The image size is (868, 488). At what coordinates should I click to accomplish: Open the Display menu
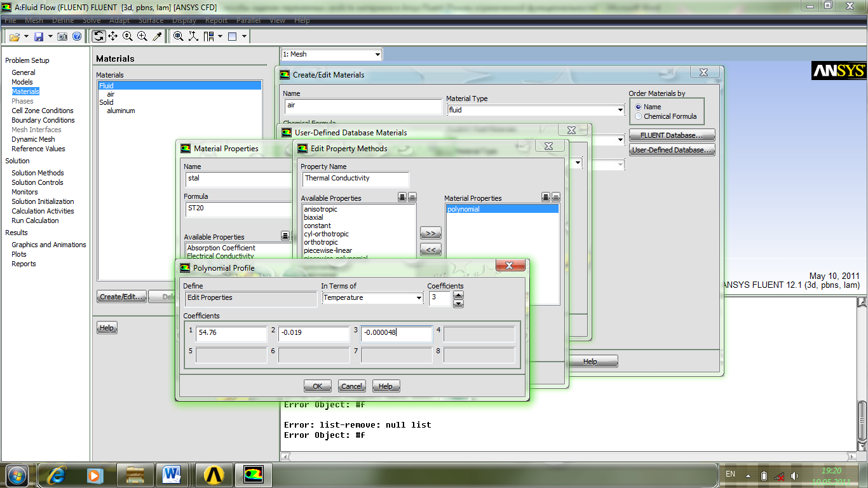click(x=184, y=20)
